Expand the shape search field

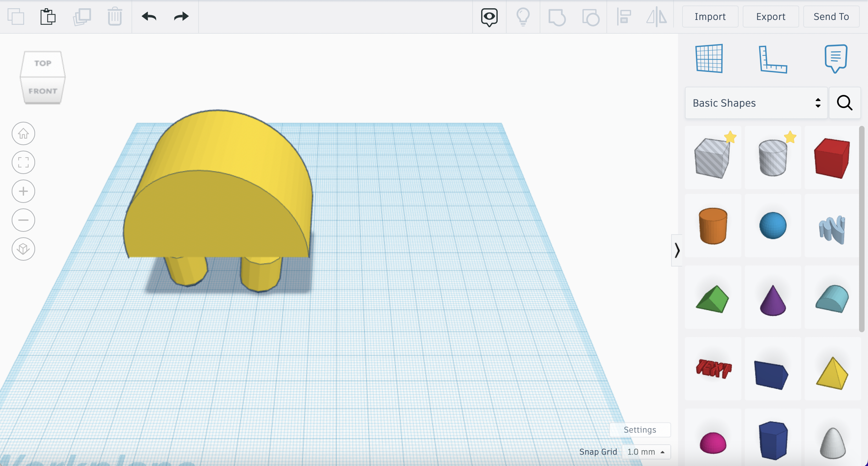pos(845,103)
